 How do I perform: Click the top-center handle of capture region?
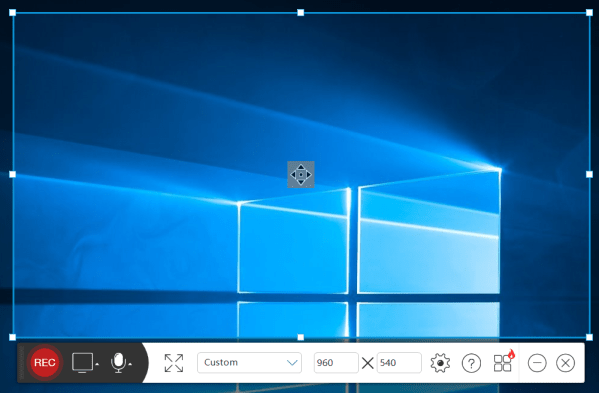click(301, 13)
